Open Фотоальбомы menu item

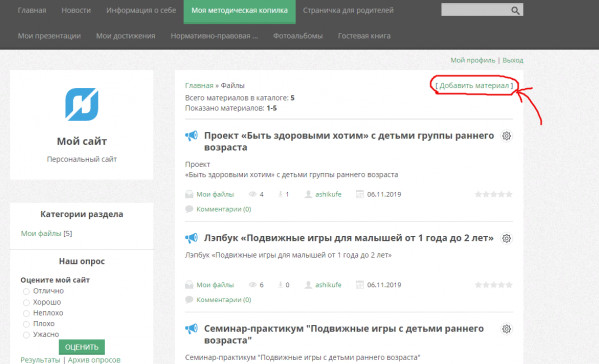[x=298, y=36]
